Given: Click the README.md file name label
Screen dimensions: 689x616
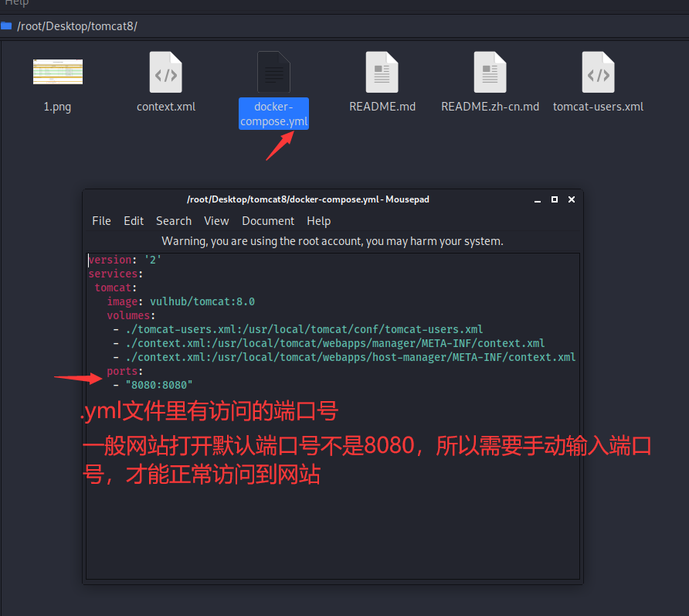Looking at the screenshot, I should coord(382,107).
